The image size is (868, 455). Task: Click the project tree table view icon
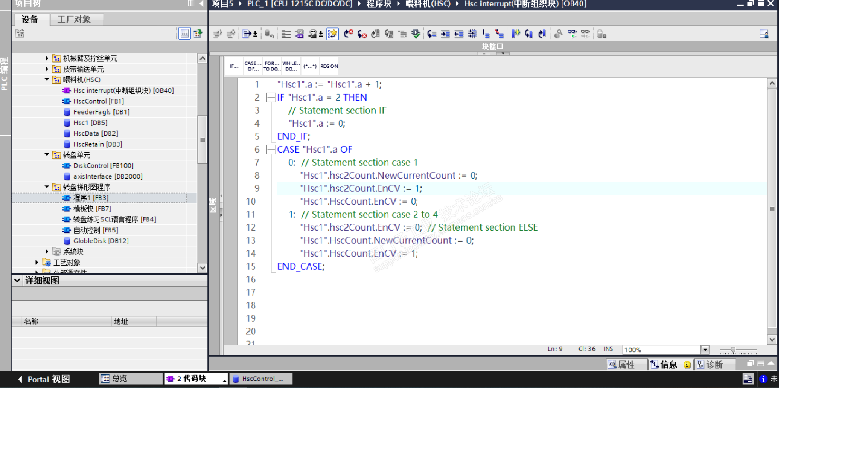coord(184,34)
